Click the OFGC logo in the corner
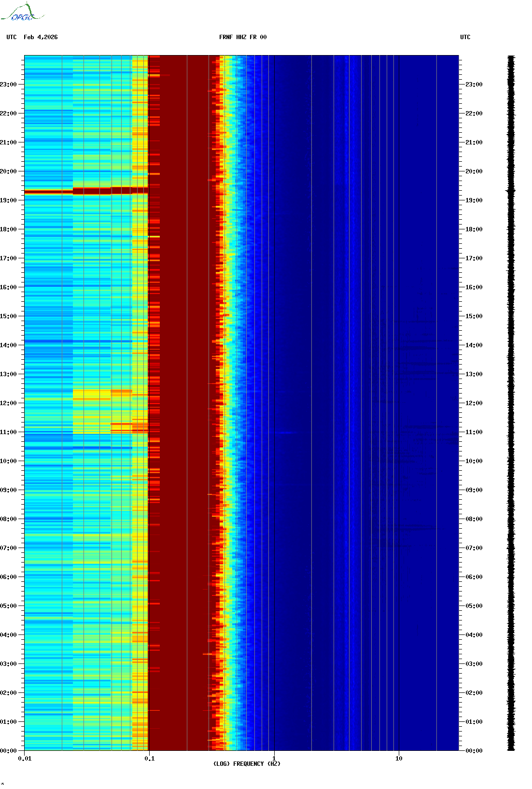The image size is (532, 789). pos(22,13)
